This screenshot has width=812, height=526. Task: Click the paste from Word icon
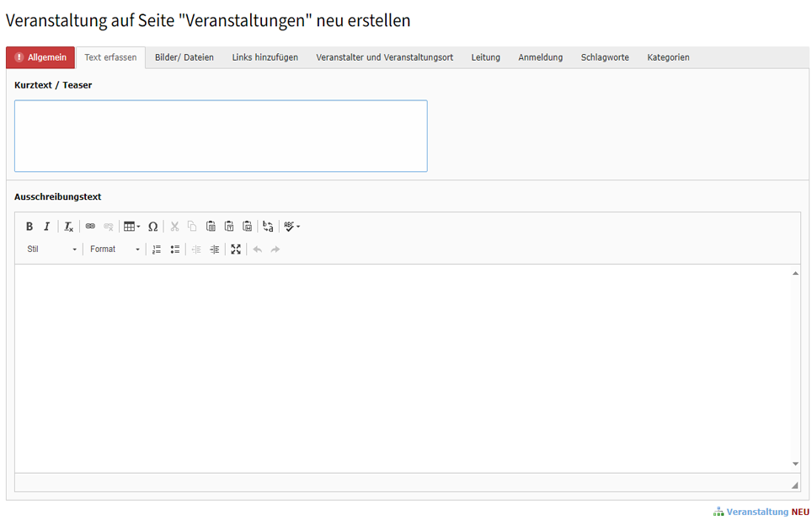tap(248, 227)
